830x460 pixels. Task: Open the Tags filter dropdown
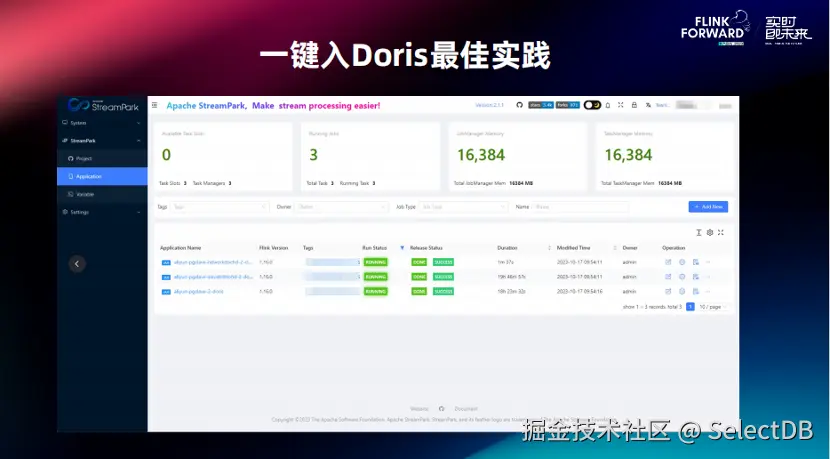coord(219,207)
